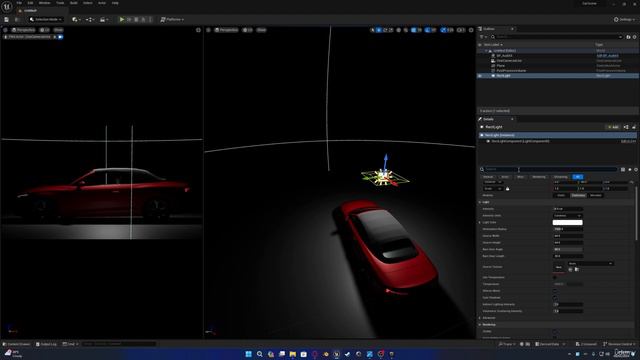Open camera speed setting in viewport
Screen dimensions: 640x360
click(x=461, y=30)
